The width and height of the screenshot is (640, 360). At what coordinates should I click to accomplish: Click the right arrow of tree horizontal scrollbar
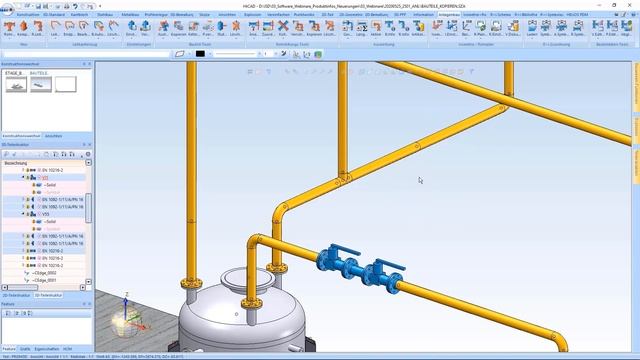(83, 288)
